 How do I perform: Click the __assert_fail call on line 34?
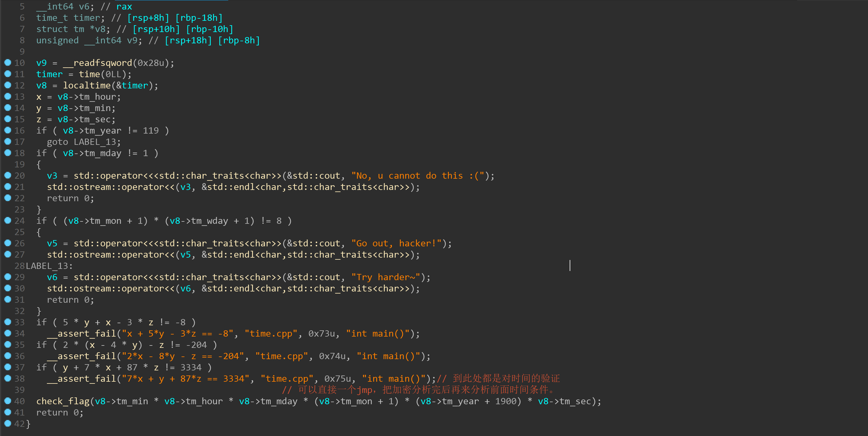click(82, 334)
